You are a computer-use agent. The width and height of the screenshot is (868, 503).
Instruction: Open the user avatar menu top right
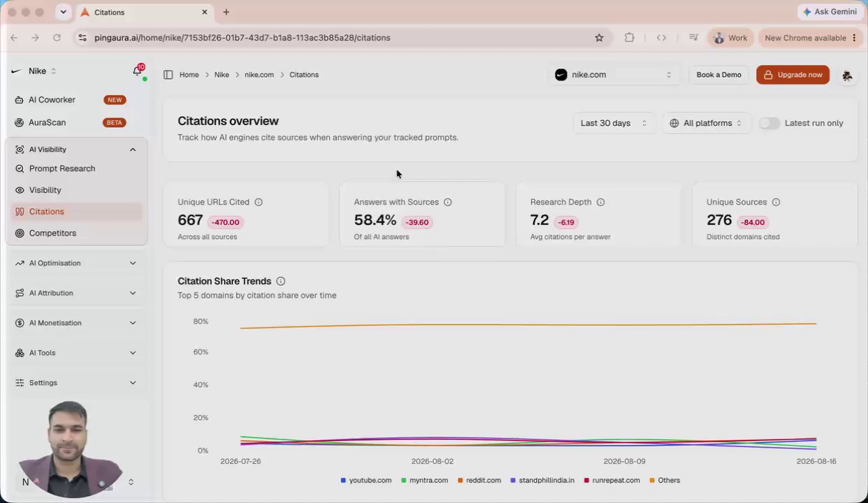click(847, 75)
